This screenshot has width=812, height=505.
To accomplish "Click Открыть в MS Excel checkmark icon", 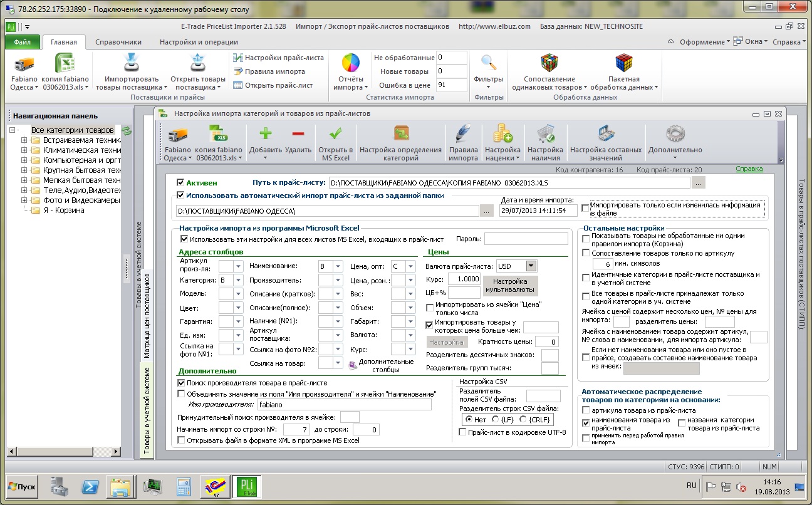I will pyautogui.click(x=335, y=134).
